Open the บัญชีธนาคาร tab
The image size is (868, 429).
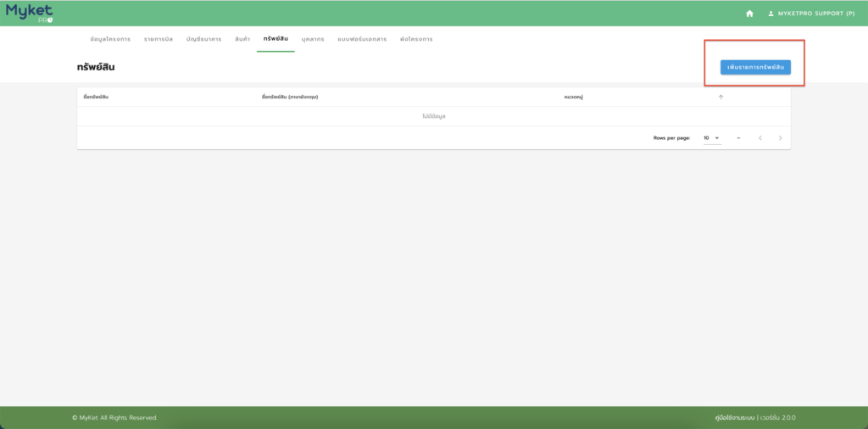click(203, 40)
